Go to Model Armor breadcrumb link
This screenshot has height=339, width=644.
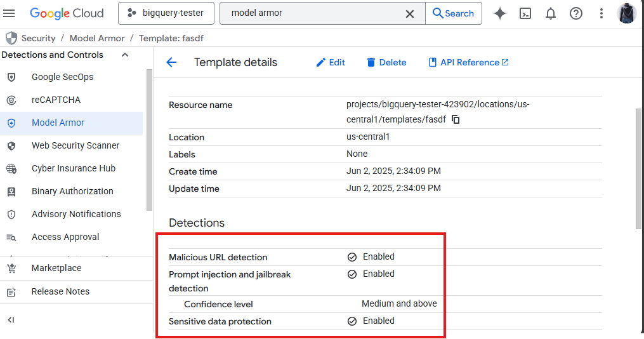[97, 38]
